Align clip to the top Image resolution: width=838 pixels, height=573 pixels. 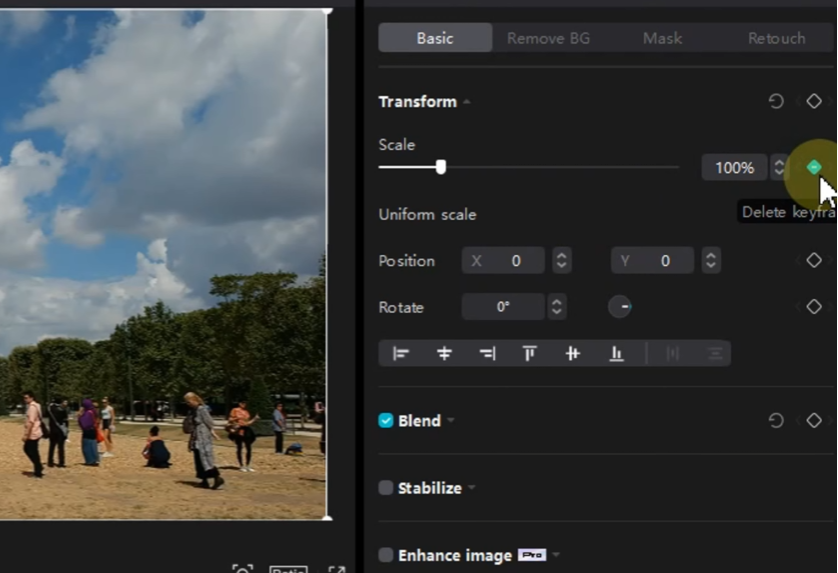[x=529, y=353]
